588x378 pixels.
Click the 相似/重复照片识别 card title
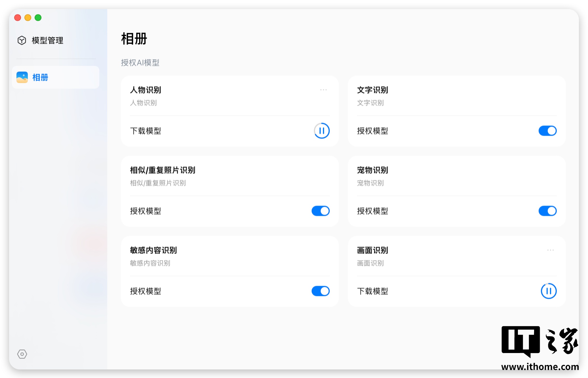click(x=163, y=170)
